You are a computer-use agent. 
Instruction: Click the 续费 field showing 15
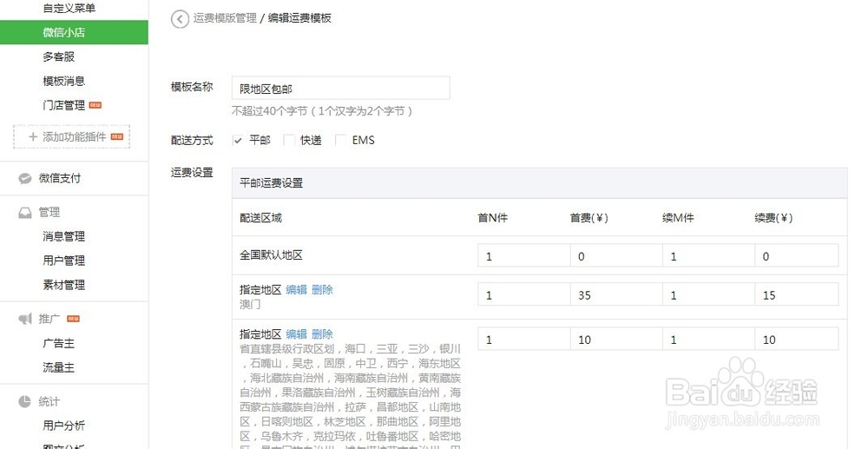tap(797, 294)
